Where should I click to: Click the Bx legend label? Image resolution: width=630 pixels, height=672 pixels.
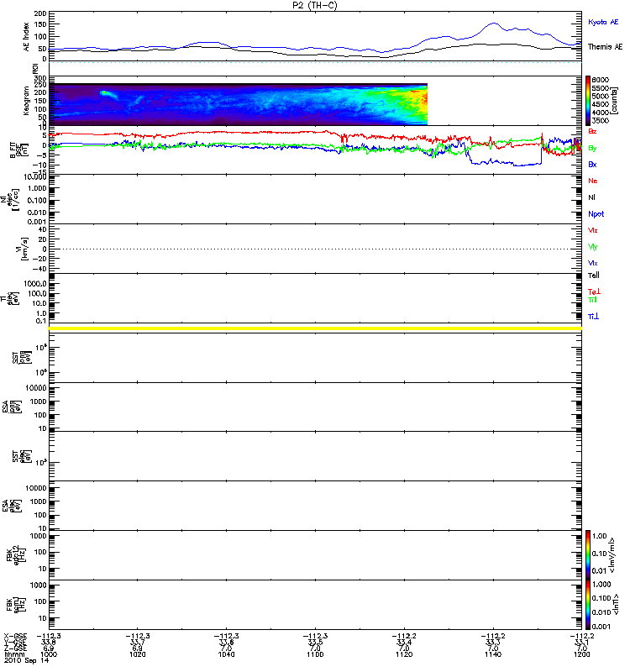[592, 165]
